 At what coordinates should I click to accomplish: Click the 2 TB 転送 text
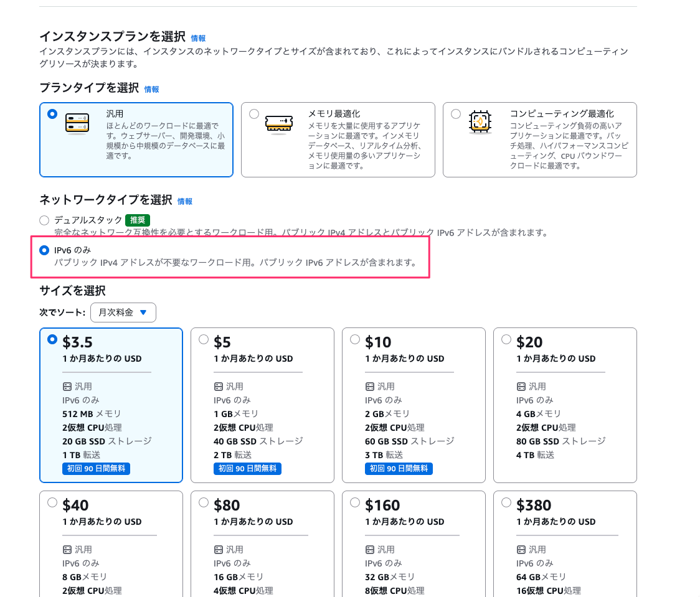(x=232, y=455)
